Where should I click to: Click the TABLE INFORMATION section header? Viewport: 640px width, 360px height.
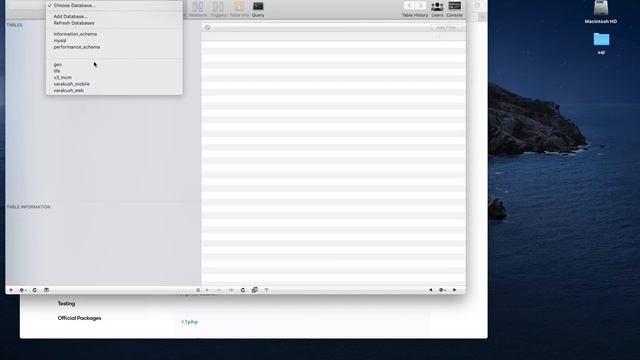29,207
